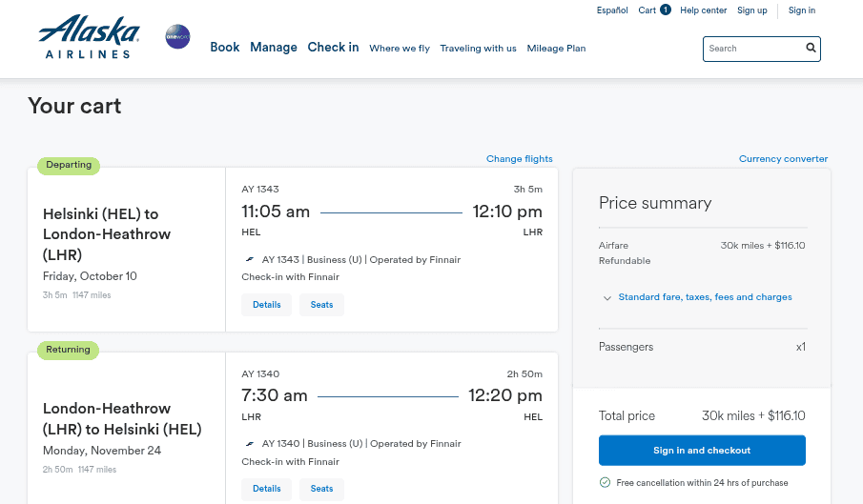Click the Passengers x1 count
Image resolution: width=863 pixels, height=504 pixels.
tap(801, 347)
